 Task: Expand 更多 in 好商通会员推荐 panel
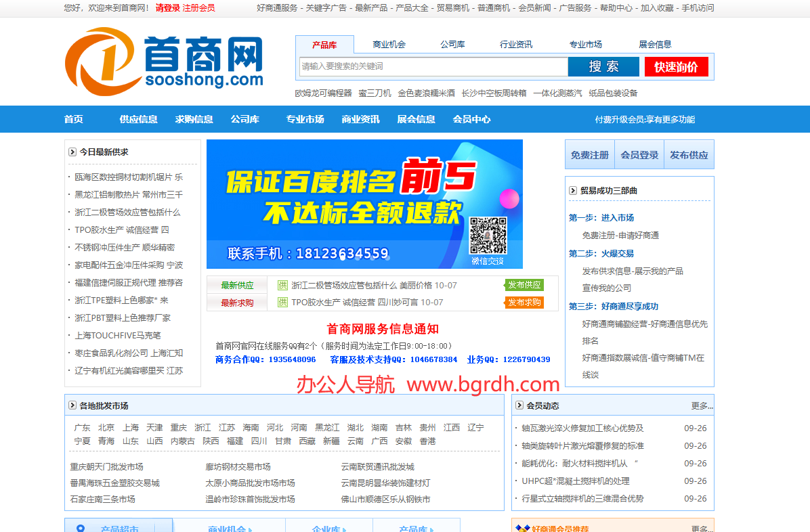click(x=701, y=529)
